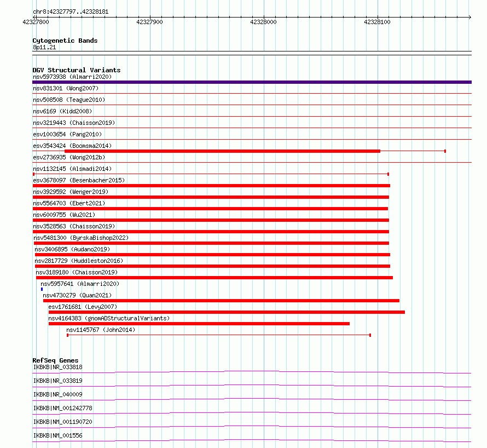Open variant esv3678097 (Besenbacher2015) label
487x448 pixels.
click(x=79, y=180)
